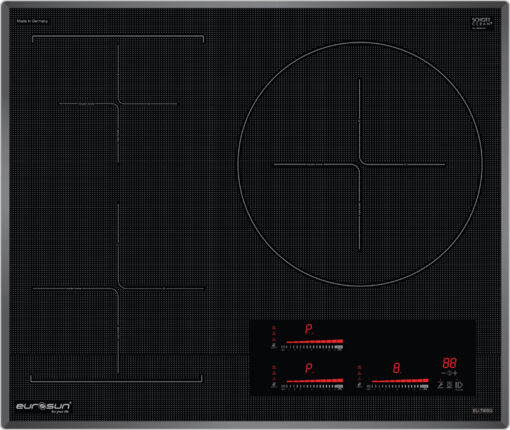The height and width of the screenshot is (430, 510).
Task: Tap the timer minus symbol under 88 display
Action: coord(444,373)
